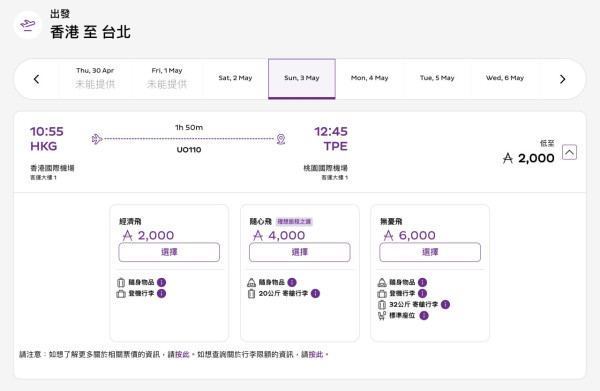Image resolution: width=600 pixels, height=391 pixels.
Task: Click the cabin baggage icon in 經濟飛
Action: (121, 294)
